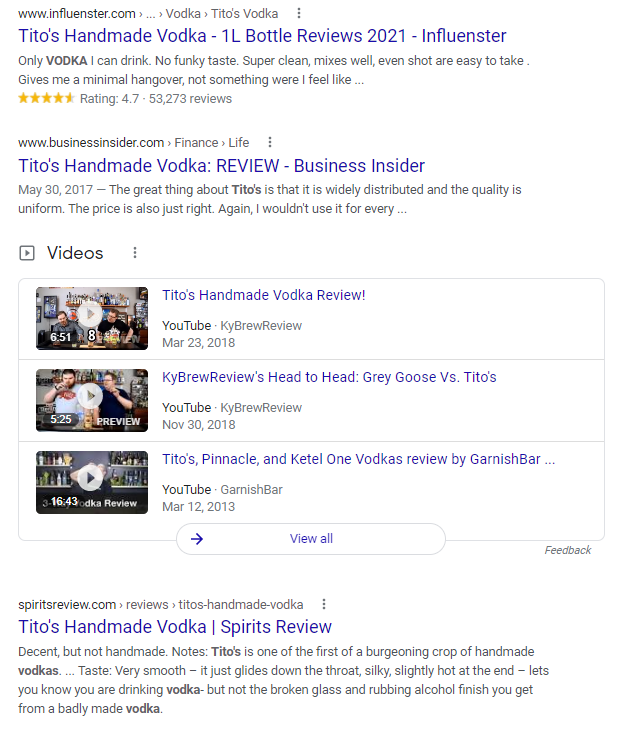Open Tito's Handmade Vodka Review! video title
Viewport: 622px width, 738px height.
tap(263, 295)
